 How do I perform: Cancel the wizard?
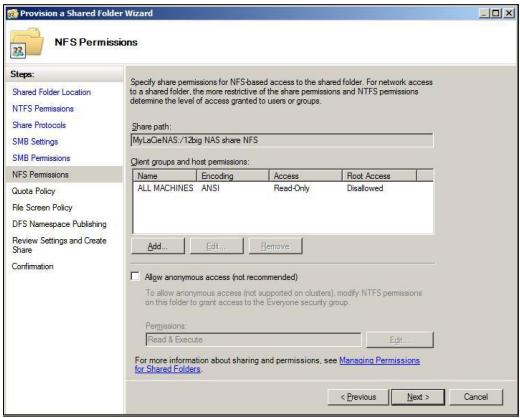click(x=476, y=397)
